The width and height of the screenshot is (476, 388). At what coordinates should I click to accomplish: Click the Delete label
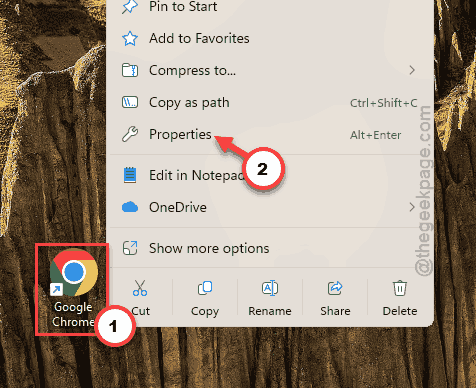[400, 311]
